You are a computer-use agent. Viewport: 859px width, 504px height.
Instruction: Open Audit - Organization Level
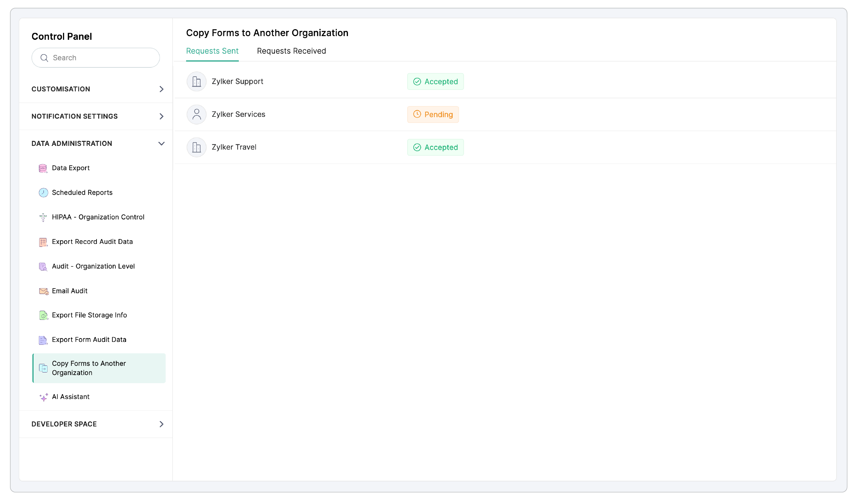pos(93,266)
